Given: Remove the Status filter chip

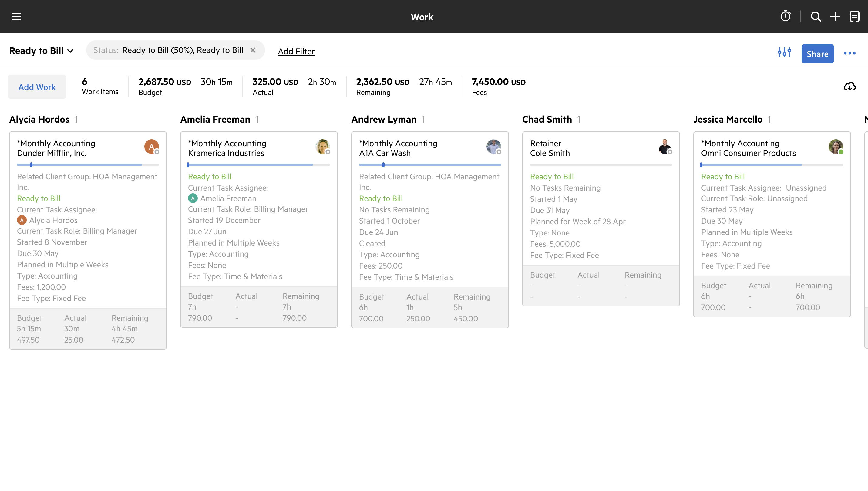Looking at the screenshot, I should pyautogui.click(x=253, y=50).
